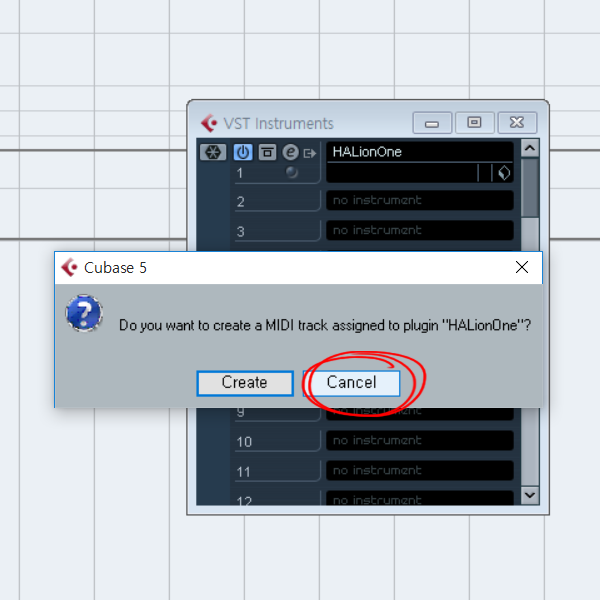Click the Cubase logo in VST Instruments title bar
The height and width of the screenshot is (600, 600).
(209, 123)
